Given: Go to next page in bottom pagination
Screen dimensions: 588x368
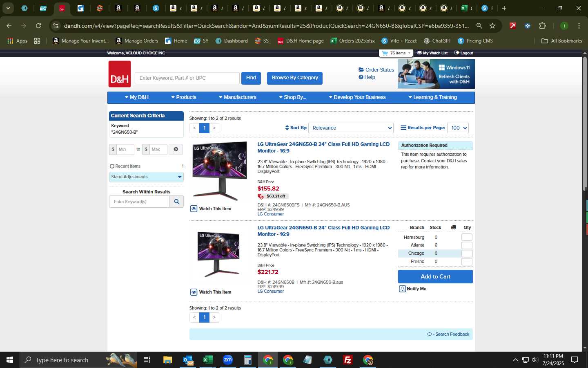Looking at the screenshot, I should (214, 317).
